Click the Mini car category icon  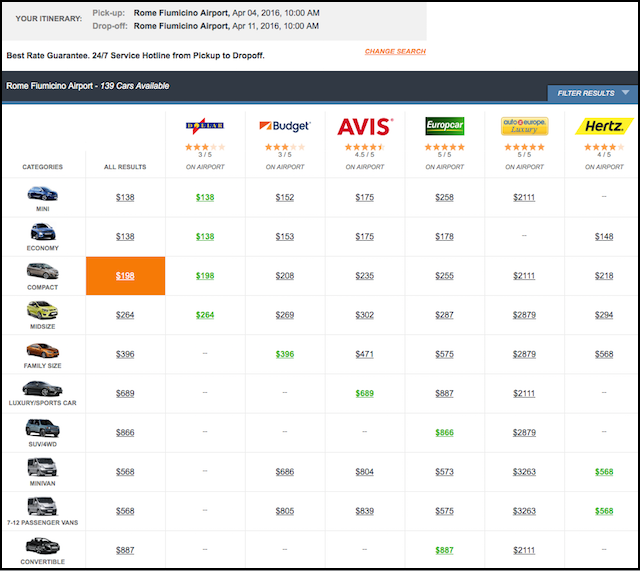[x=43, y=192]
